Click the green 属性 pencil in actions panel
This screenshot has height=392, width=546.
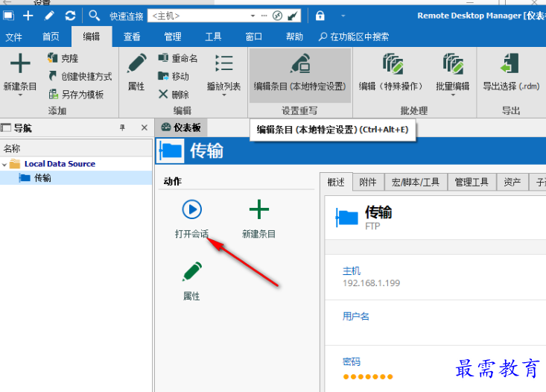pos(192,271)
